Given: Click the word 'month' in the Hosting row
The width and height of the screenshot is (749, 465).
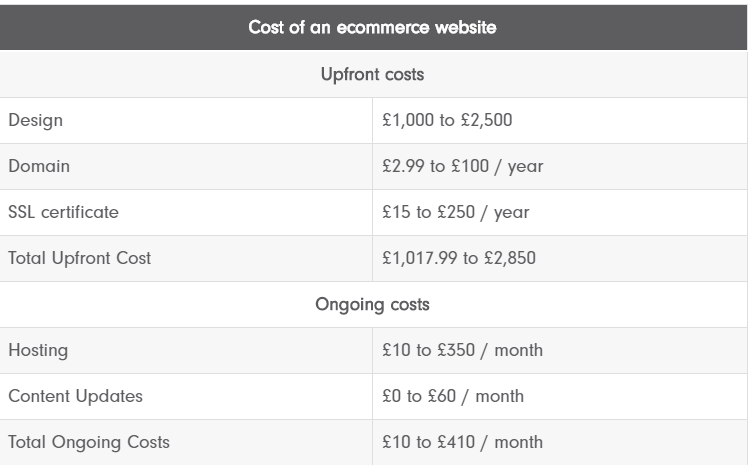Looking at the screenshot, I should (x=518, y=350).
